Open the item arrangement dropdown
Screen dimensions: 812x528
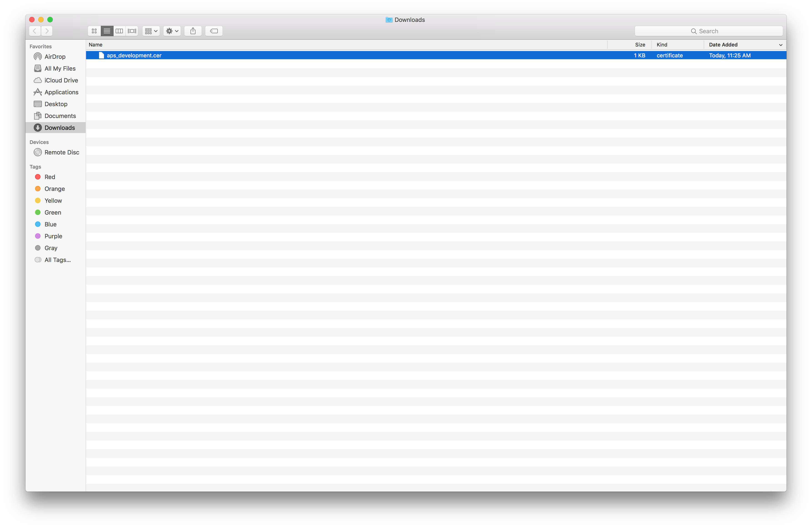(151, 31)
